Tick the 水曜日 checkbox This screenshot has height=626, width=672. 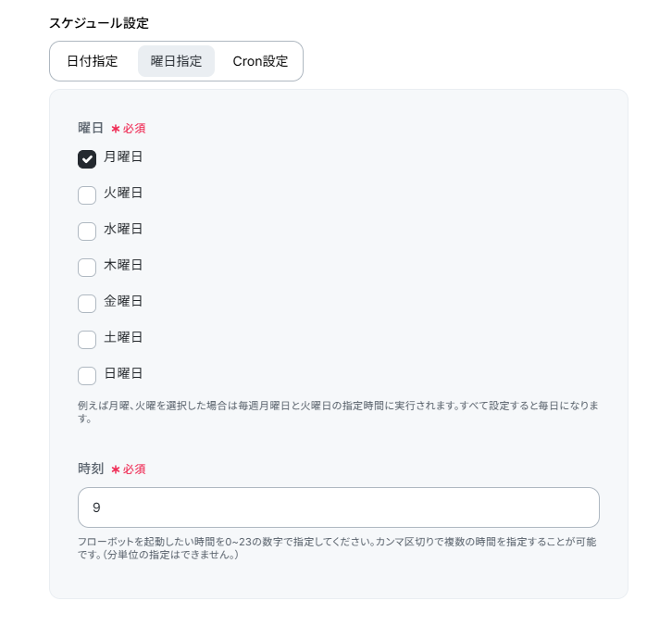pos(87,232)
